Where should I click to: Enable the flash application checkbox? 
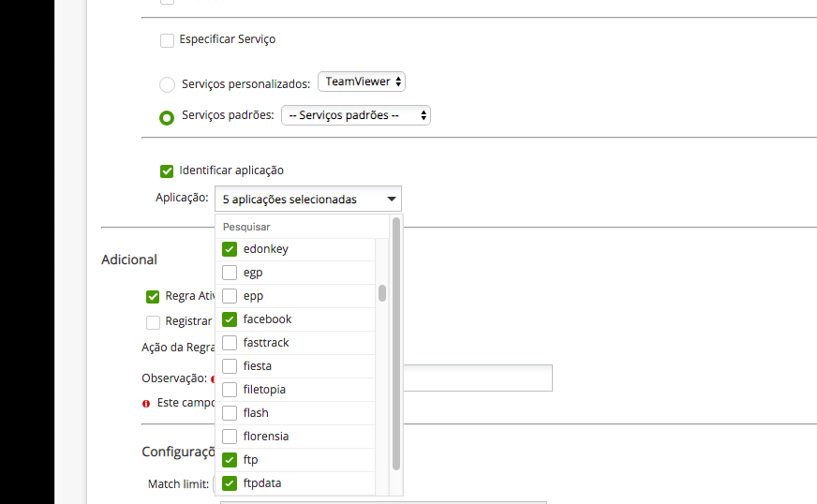230,413
